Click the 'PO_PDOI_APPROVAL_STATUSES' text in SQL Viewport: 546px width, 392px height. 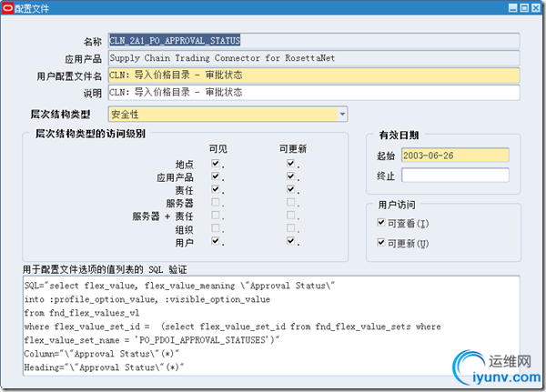(x=203, y=340)
